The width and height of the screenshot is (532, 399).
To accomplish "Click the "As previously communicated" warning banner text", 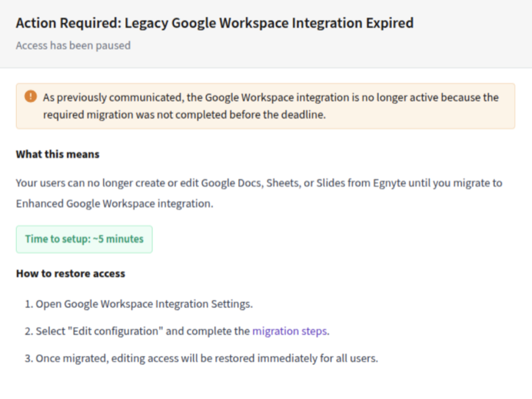I will (271, 106).
